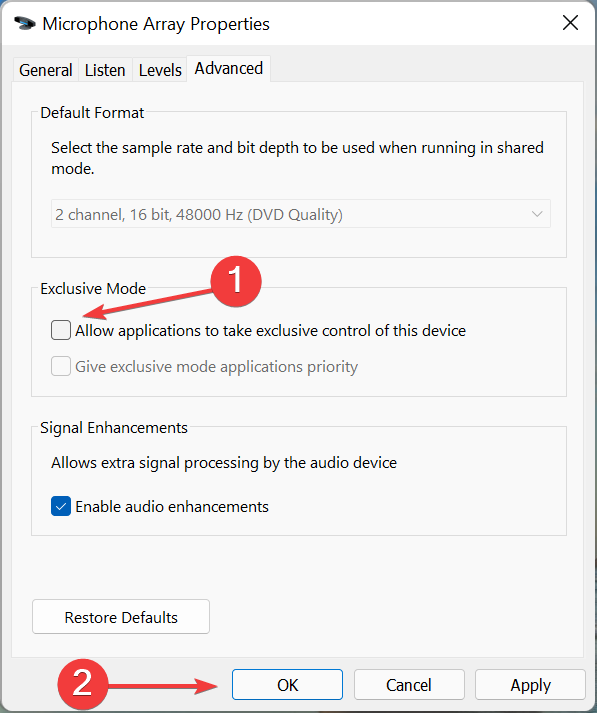This screenshot has height=713, width=597.
Task: Open the Listen tab
Action: pyautogui.click(x=105, y=70)
